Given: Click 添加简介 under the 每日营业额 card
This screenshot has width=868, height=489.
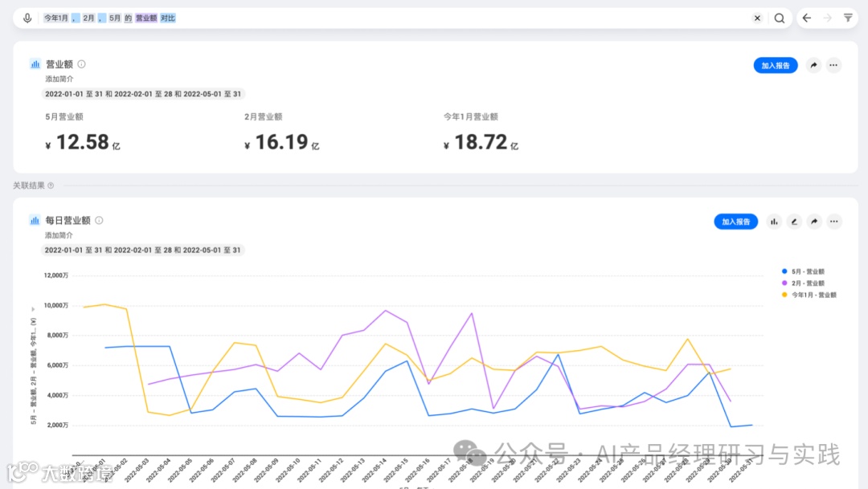Looking at the screenshot, I should [x=59, y=235].
